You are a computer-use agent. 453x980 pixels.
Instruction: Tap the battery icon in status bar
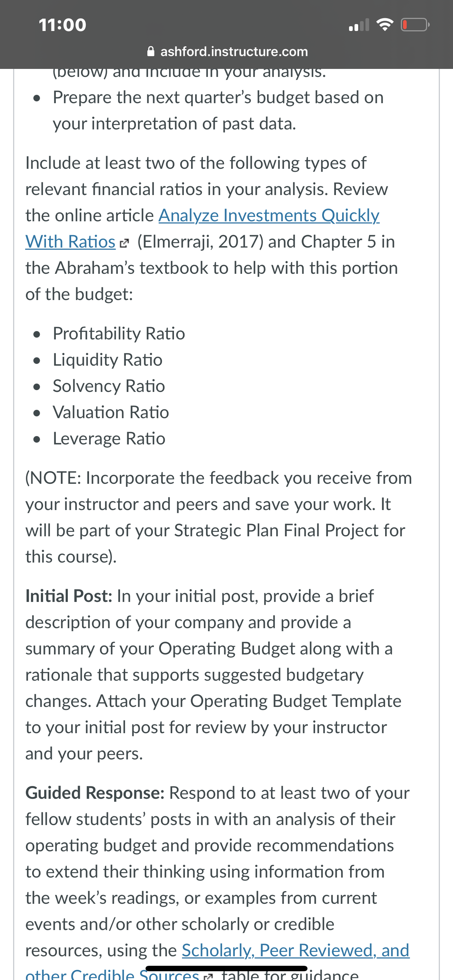coord(415,25)
